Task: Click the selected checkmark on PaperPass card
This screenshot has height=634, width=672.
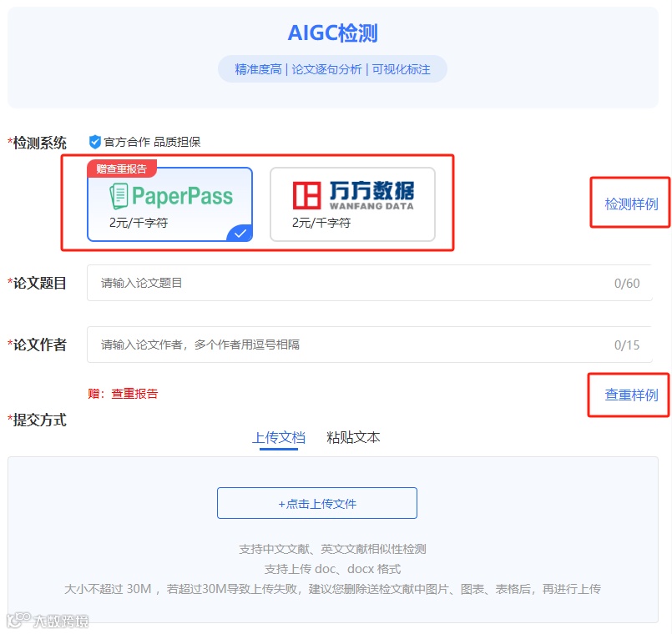Action: tap(240, 234)
